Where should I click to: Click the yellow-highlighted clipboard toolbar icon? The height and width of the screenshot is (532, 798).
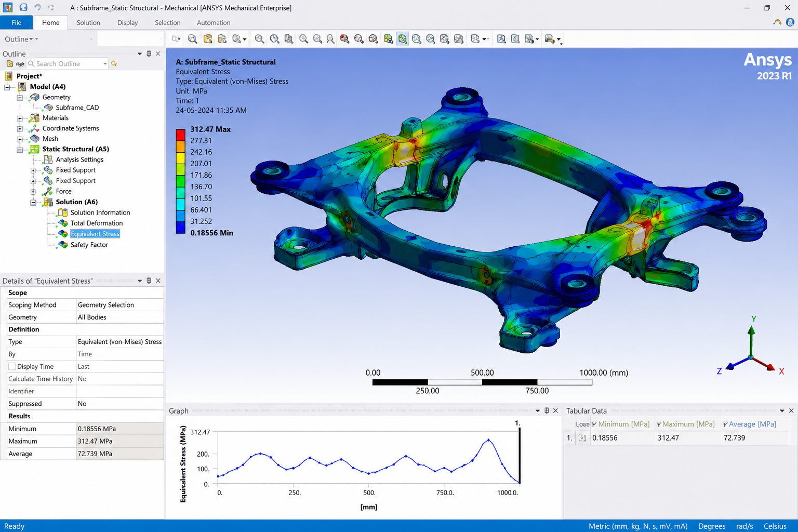pyautogui.click(x=208, y=39)
